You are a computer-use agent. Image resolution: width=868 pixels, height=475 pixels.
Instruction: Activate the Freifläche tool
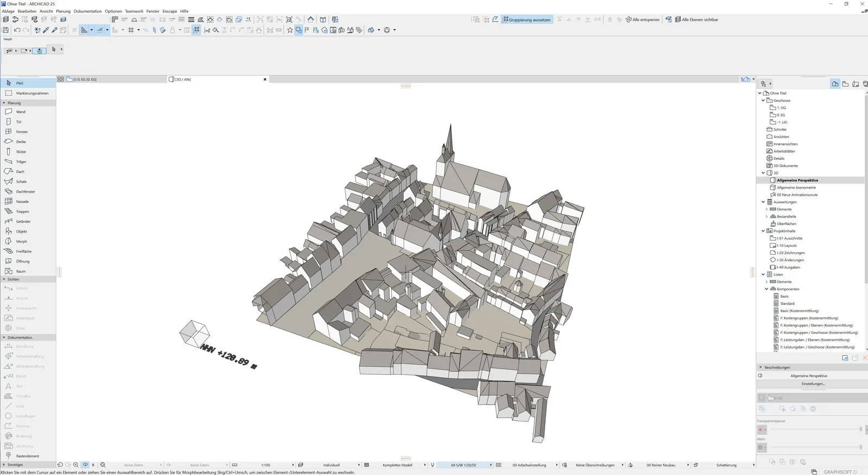click(28, 252)
